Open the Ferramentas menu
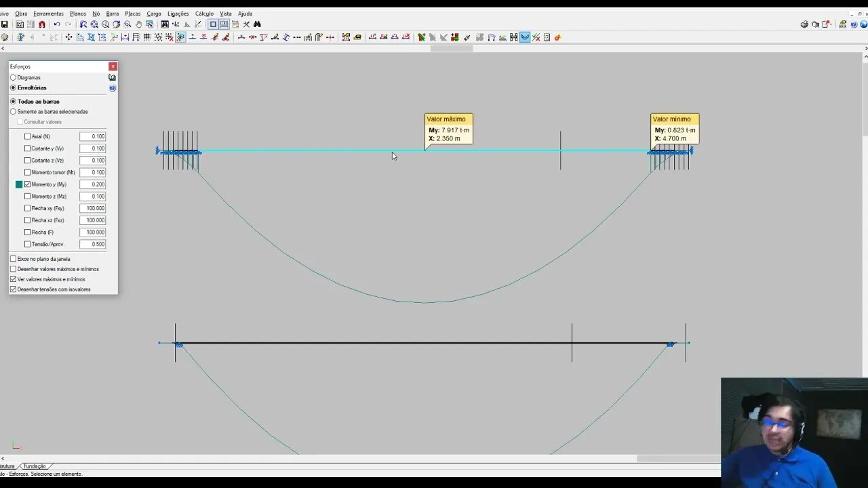Image resolution: width=868 pixels, height=488 pixels. point(48,14)
